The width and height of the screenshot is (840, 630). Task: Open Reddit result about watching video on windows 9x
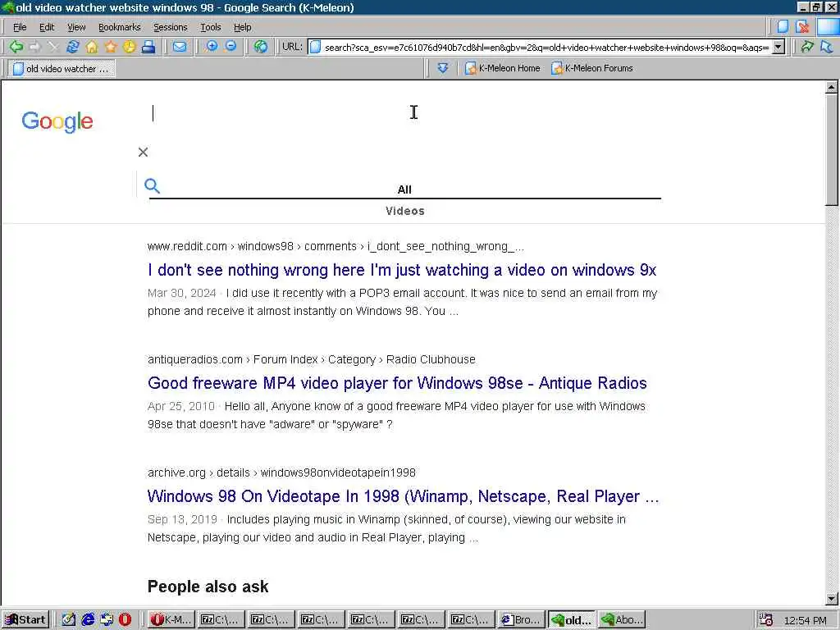click(402, 270)
